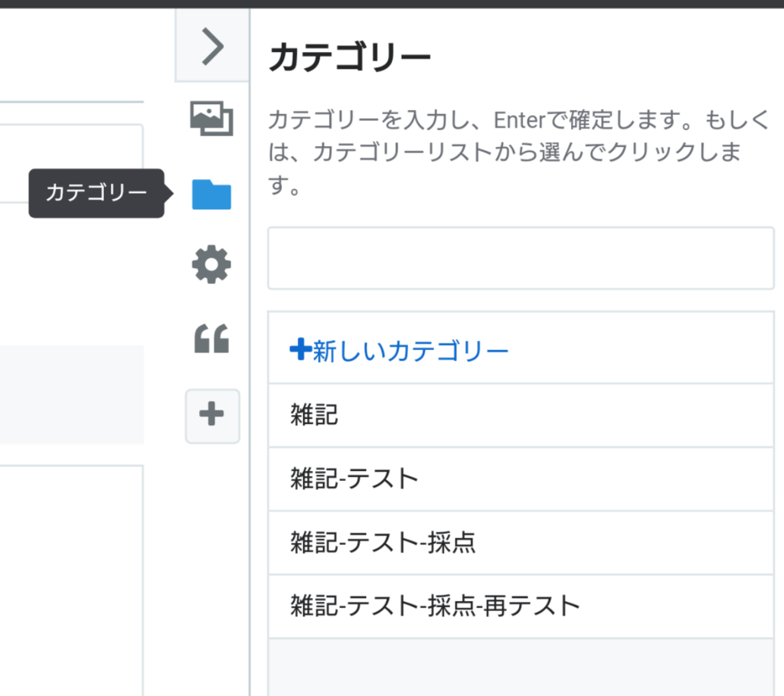
Task: Select the blue folder category icon
Action: pyautogui.click(x=212, y=194)
